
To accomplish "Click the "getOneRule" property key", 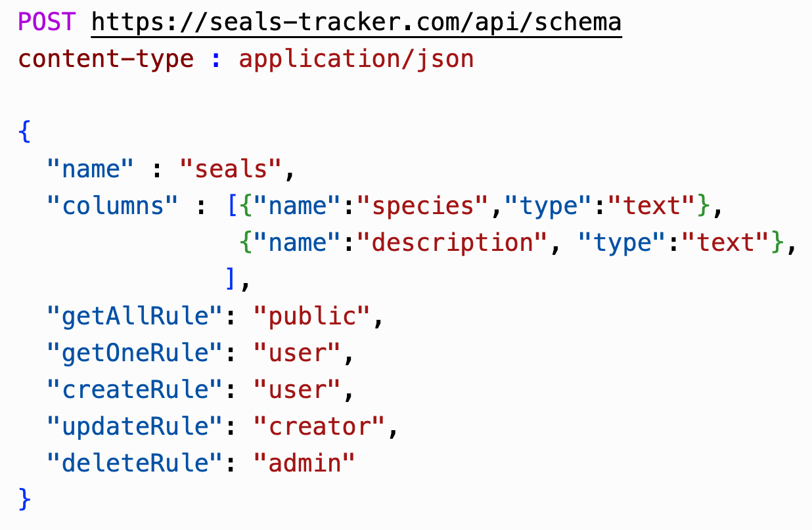I will pyautogui.click(x=135, y=353).
